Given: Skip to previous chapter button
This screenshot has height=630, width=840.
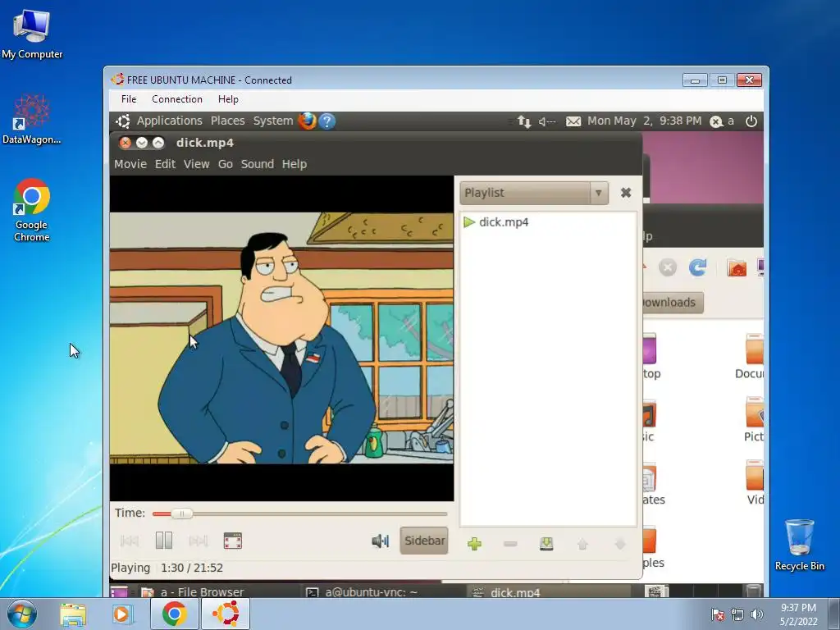Looking at the screenshot, I should tap(129, 541).
